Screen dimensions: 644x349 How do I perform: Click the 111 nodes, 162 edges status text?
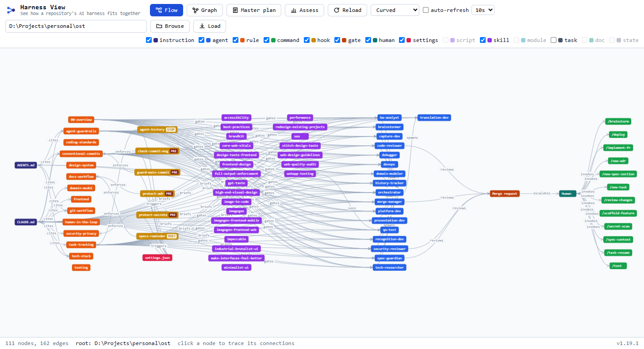coord(37,343)
